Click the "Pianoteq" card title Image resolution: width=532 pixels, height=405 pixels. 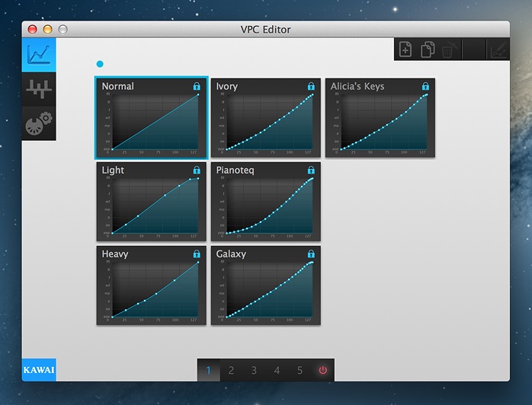pyautogui.click(x=235, y=170)
